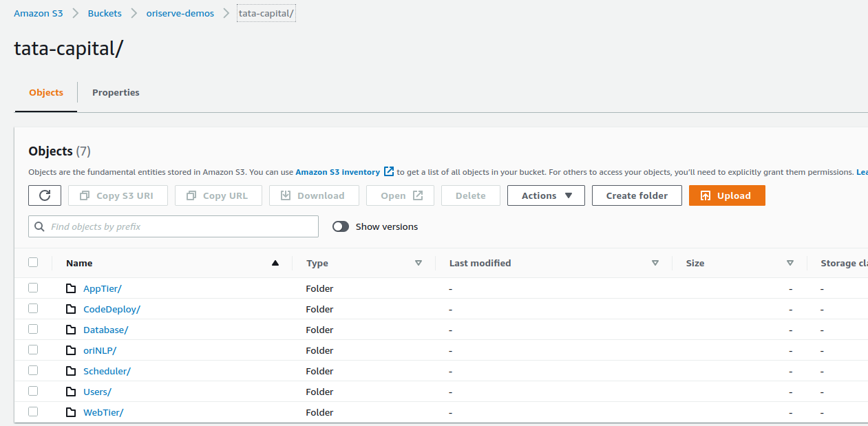Focus the Find objects by prefix field

179,226
